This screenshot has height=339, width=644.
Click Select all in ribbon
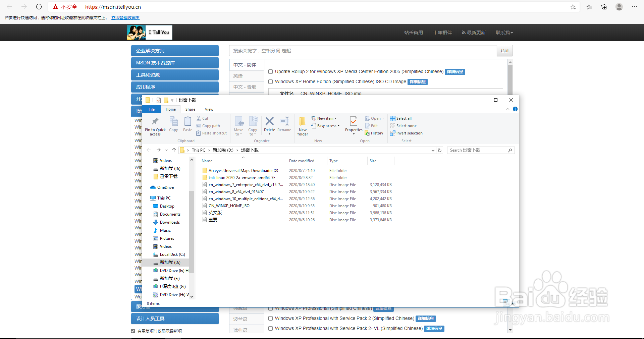[x=401, y=118]
